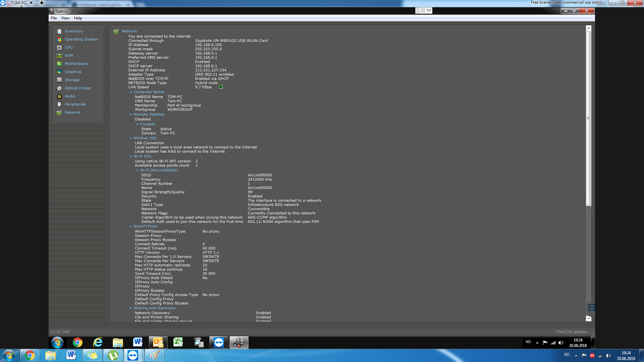
Task: Collapse the Computer Name section
Action: pyautogui.click(x=131, y=92)
